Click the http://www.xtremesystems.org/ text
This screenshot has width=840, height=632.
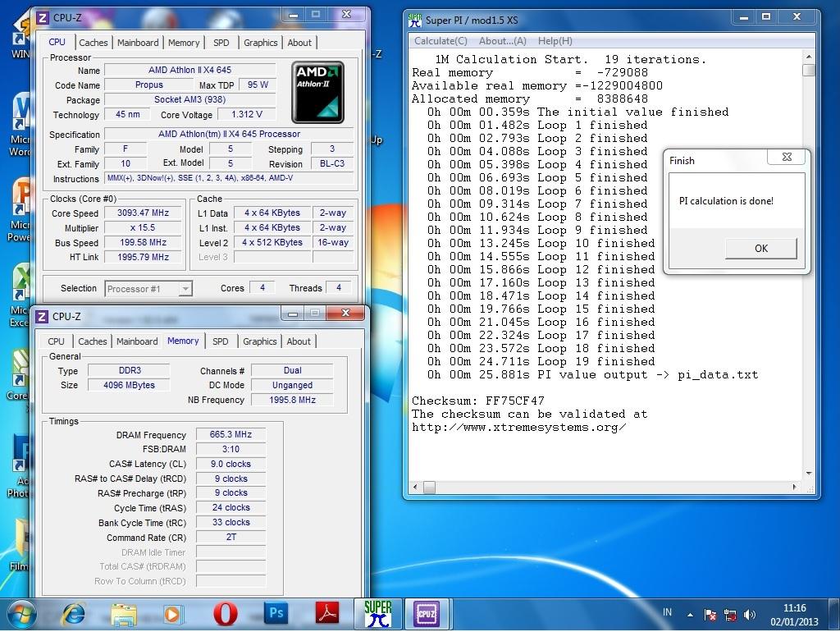(x=518, y=428)
